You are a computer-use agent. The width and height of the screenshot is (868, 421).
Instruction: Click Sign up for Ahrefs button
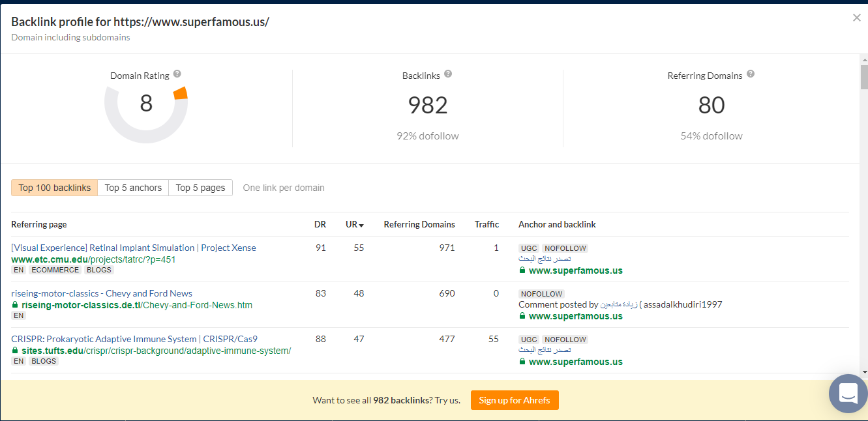coord(515,400)
